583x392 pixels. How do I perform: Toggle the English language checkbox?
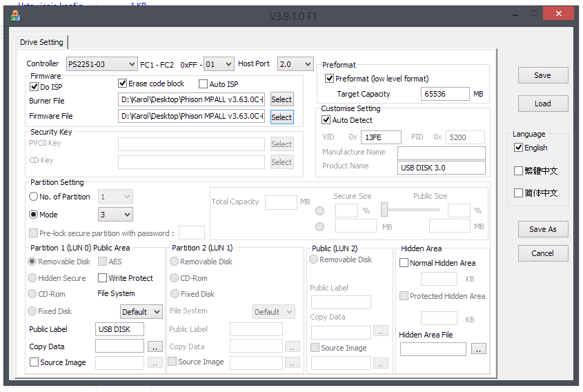518,147
